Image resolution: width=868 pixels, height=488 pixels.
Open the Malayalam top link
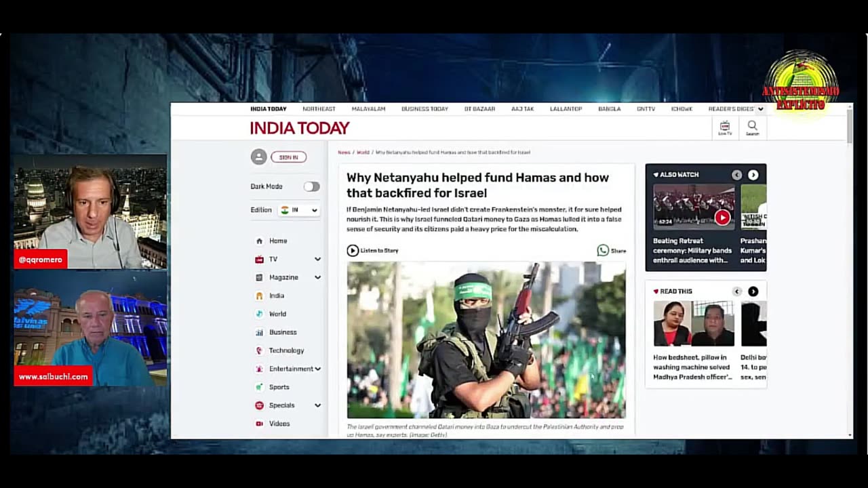(x=368, y=109)
